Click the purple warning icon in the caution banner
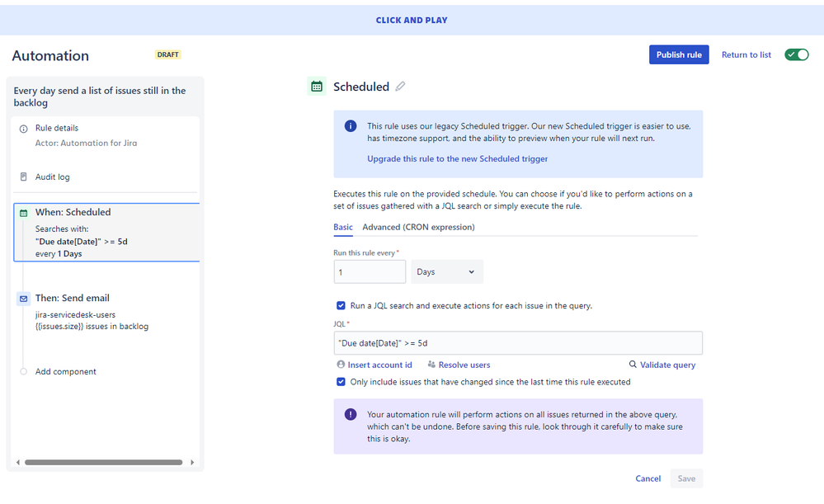This screenshot has width=824, height=504. point(351,414)
